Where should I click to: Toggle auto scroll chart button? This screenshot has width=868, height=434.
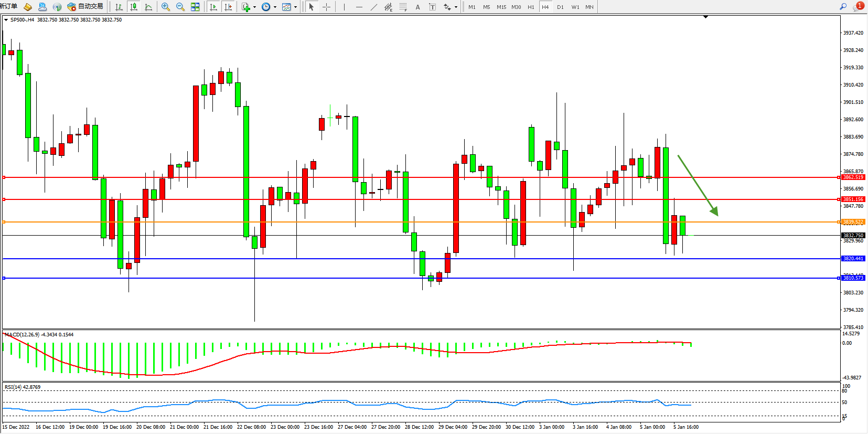[x=213, y=7]
